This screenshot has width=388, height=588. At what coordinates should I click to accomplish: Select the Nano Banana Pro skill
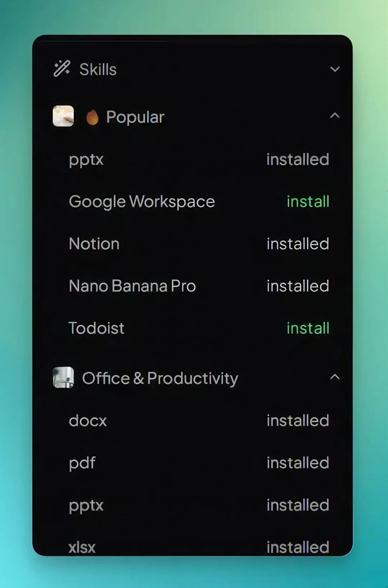pos(132,286)
